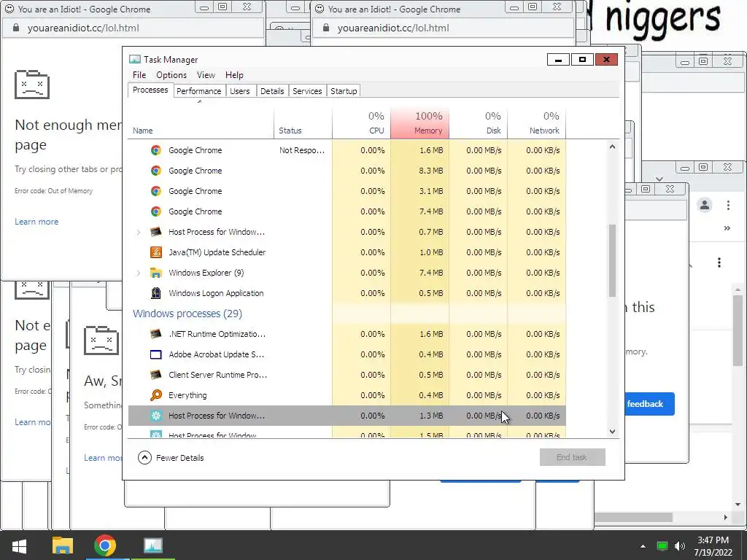Image resolution: width=747 pixels, height=560 pixels.
Task: Select the Everything process row
Action: tap(347, 395)
